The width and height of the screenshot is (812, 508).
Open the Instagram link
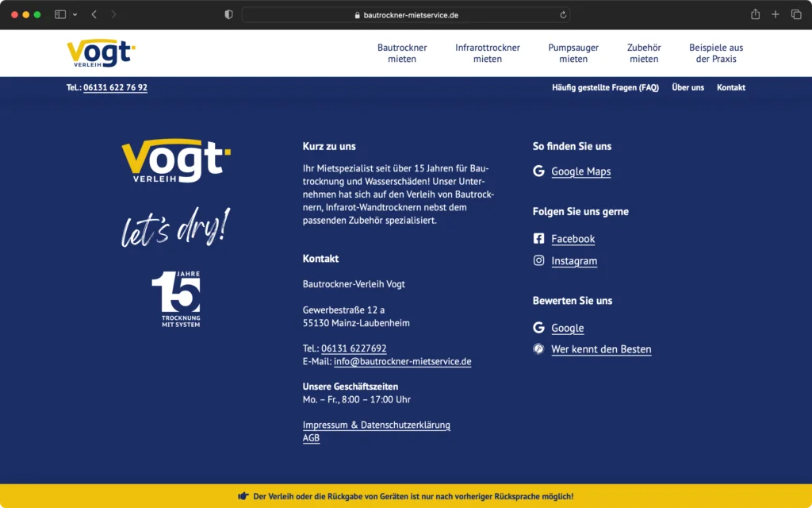tap(574, 260)
